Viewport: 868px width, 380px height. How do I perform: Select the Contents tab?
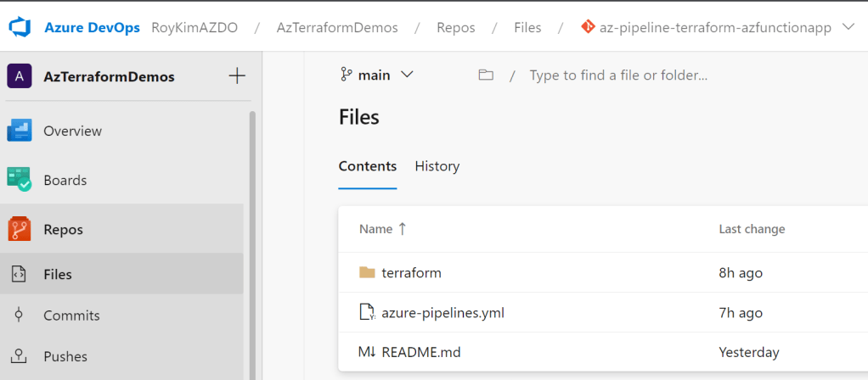[367, 166]
